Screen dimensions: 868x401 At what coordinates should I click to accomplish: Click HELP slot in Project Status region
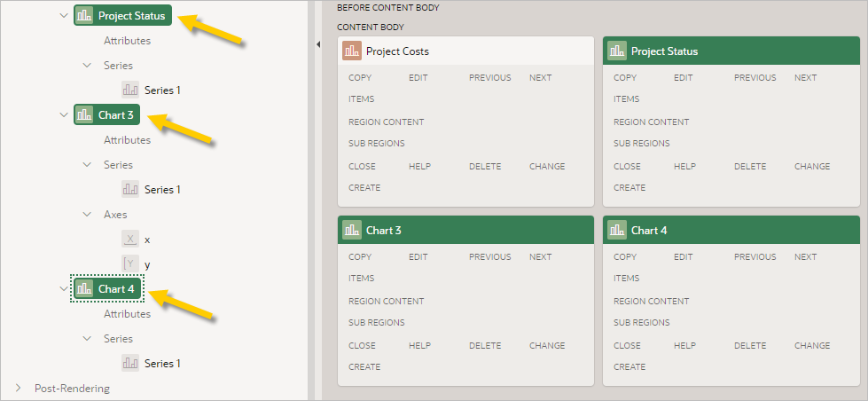click(x=684, y=166)
